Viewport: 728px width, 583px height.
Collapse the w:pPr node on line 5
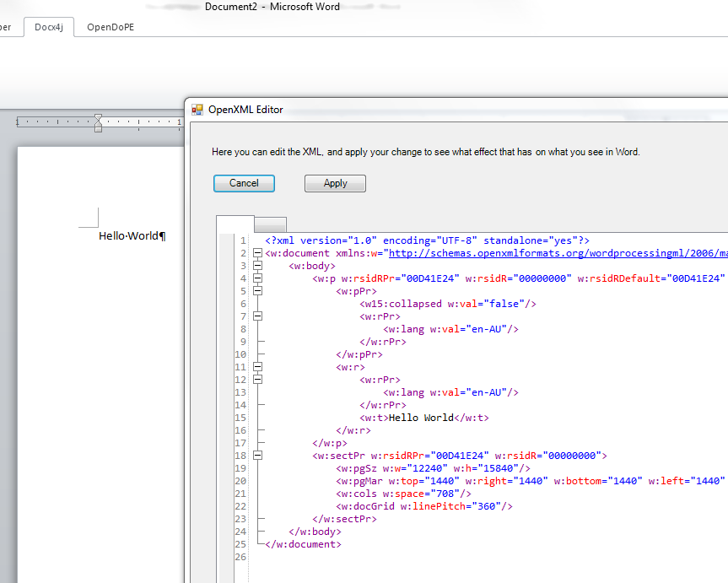coord(257,291)
